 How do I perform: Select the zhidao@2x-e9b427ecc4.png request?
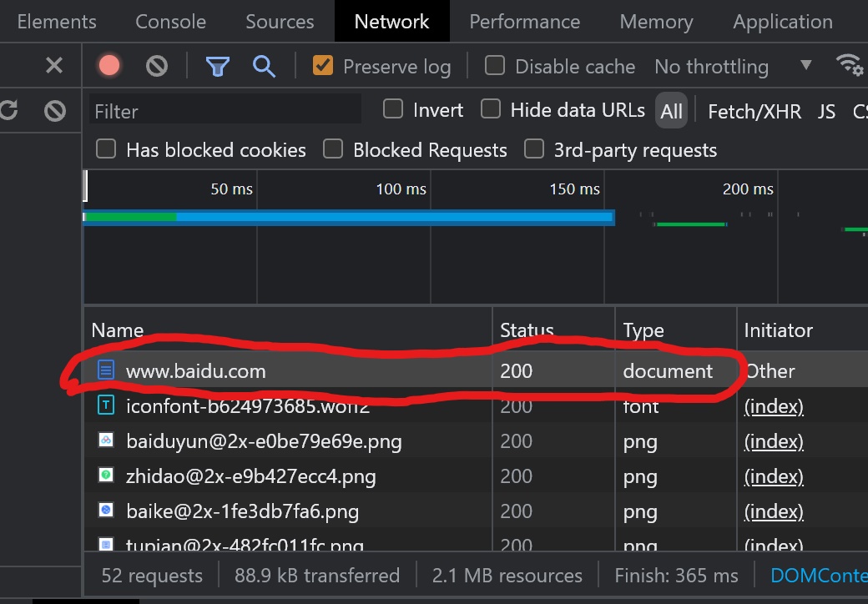coord(476,476)
